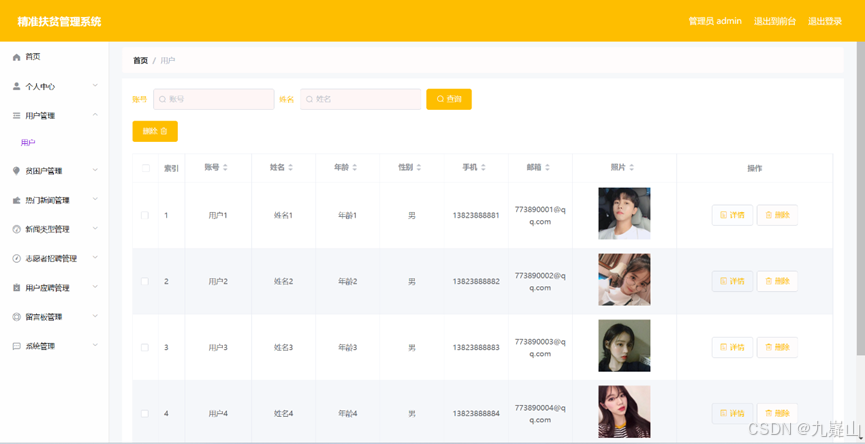Expand 用户应聘管理 with its chevron arrow
The height and width of the screenshot is (444, 865).
tap(95, 287)
